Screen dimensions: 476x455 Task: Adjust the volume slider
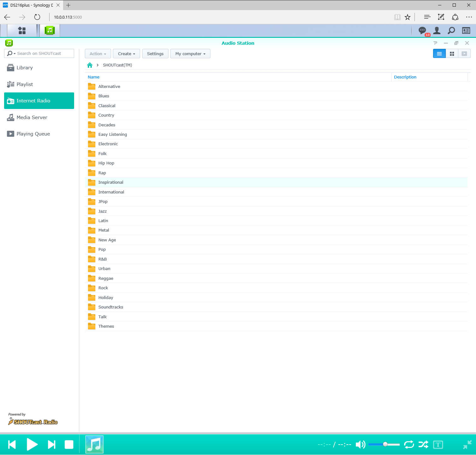point(385,444)
